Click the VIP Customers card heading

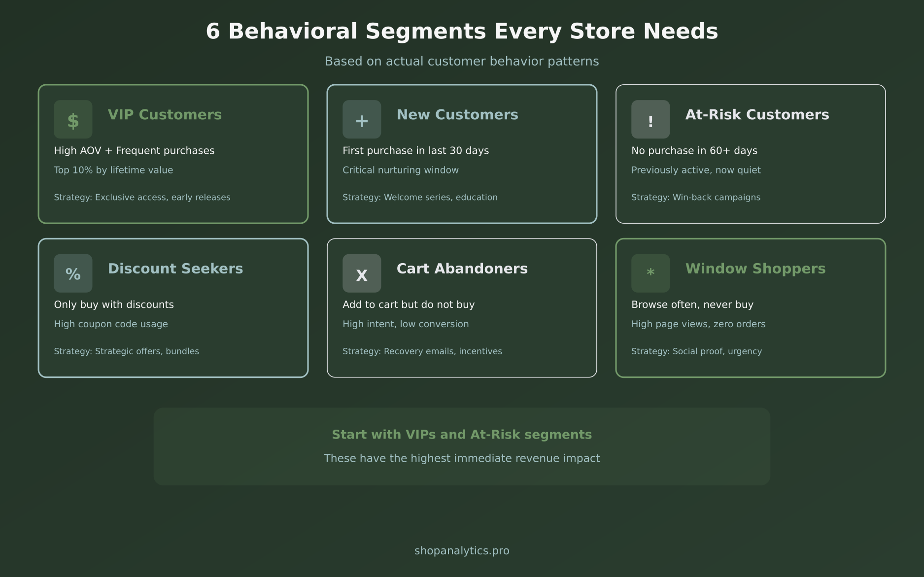pyautogui.click(x=165, y=115)
